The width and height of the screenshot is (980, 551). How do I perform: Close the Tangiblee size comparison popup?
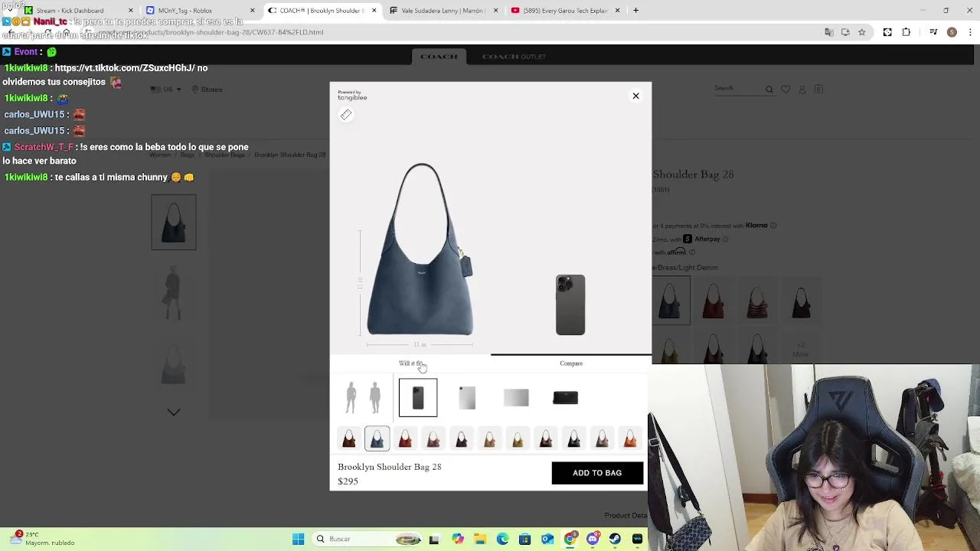click(x=635, y=96)
